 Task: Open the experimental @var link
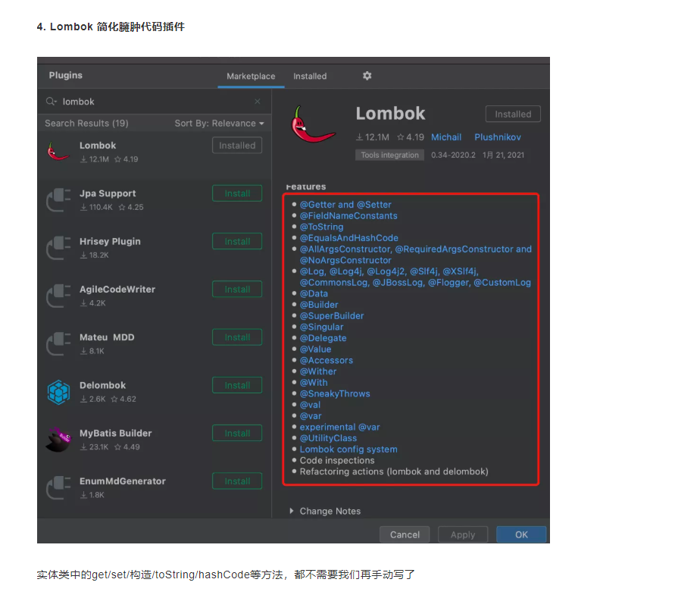pyautogui.click(x=339, y=427)
